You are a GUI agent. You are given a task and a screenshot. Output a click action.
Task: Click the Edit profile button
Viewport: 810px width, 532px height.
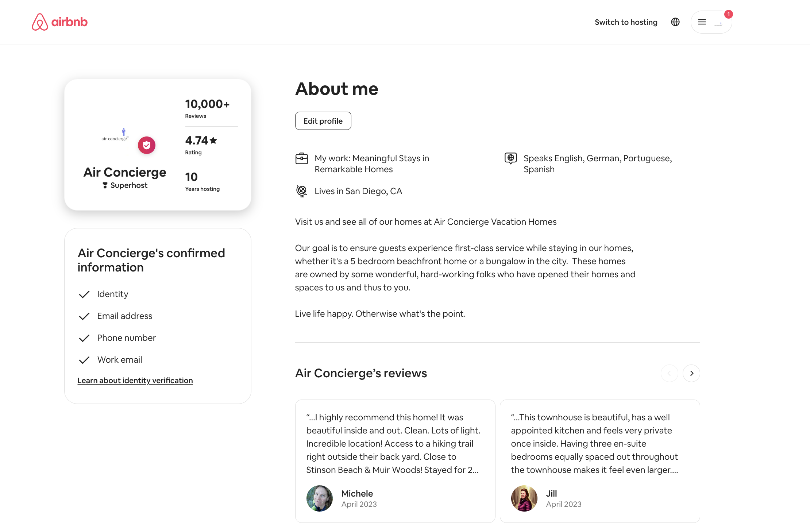coord(323,120)
